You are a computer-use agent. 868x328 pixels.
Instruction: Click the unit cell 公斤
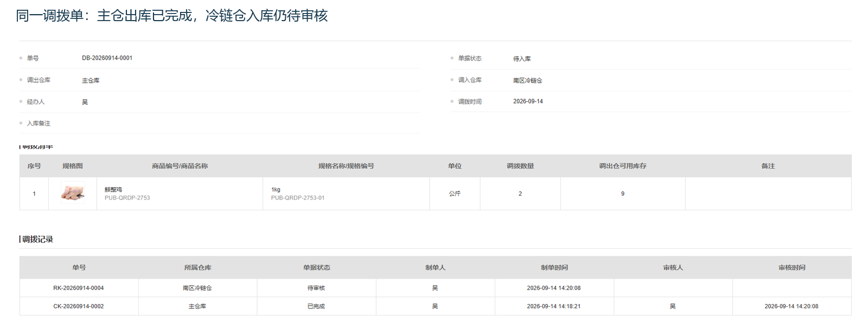[x=455, y=194]
